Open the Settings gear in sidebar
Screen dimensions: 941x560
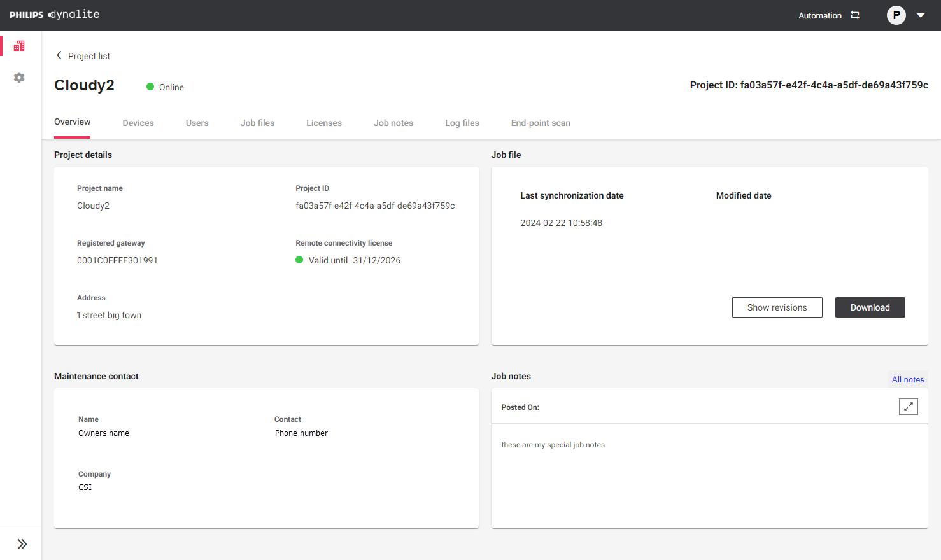point(18,77)
